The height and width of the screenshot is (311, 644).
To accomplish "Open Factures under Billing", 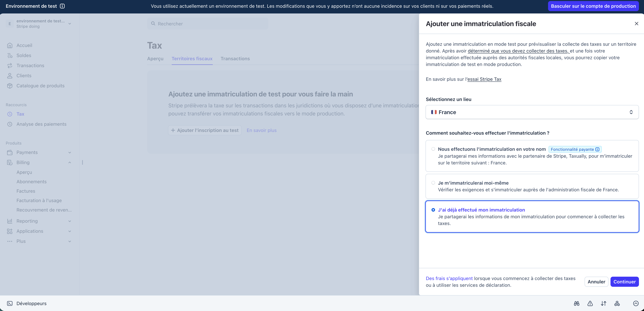I will click(x=26, y=191).
